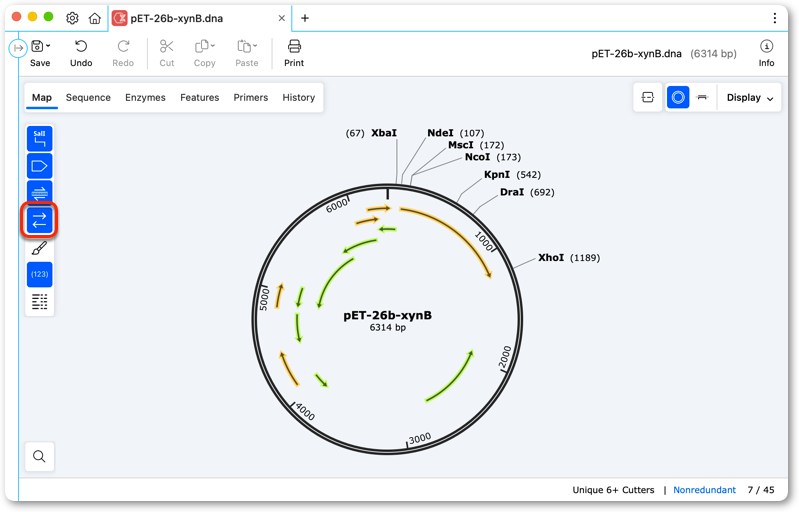
Task: Switch to the Enzymes tab
Action: pos(145,97)
